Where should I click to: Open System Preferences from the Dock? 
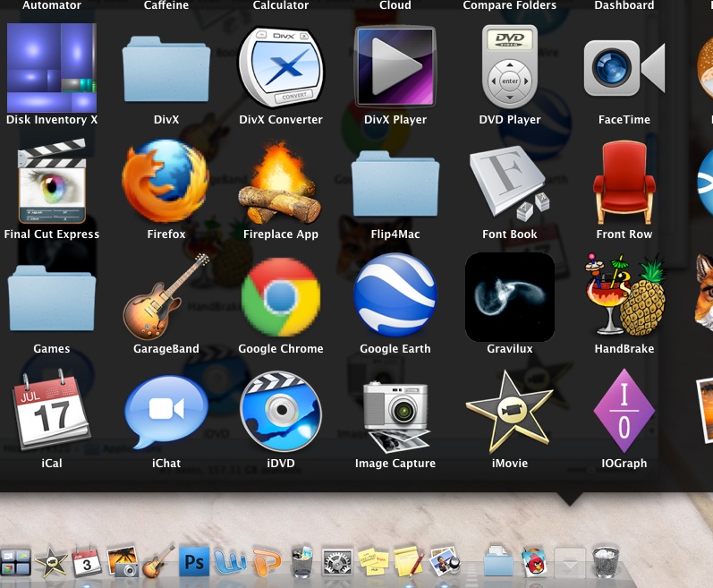[x=337, y=562]
